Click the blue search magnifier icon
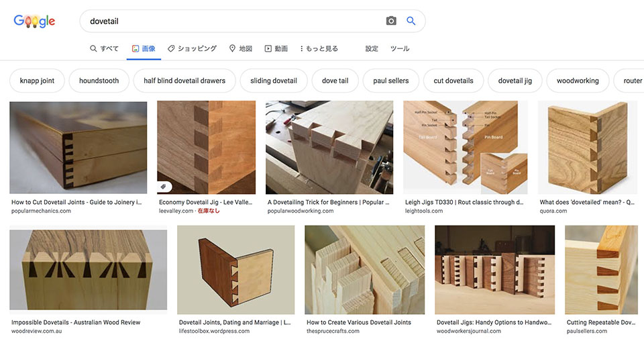This screenshot has height=341, width=644. click(x=411, y=21)
